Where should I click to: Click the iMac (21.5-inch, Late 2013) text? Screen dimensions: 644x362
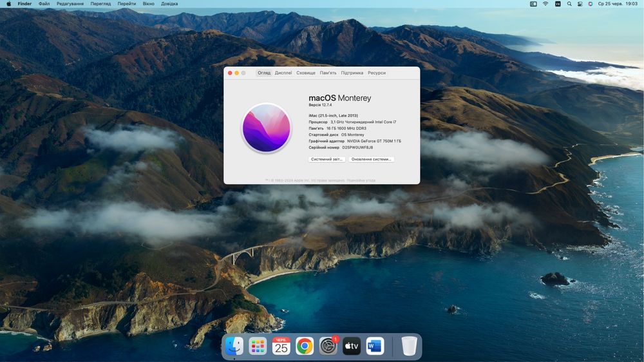tap(333, 115)
